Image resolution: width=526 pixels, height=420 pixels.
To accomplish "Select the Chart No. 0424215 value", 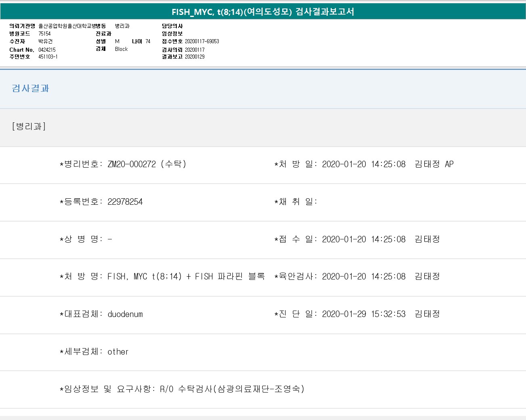I will click(47, 50).
